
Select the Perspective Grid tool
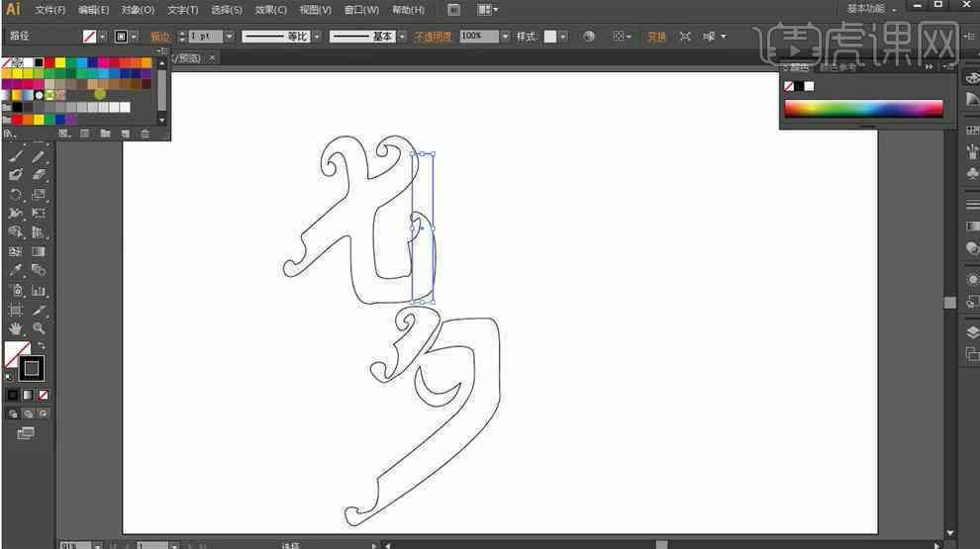39,232
